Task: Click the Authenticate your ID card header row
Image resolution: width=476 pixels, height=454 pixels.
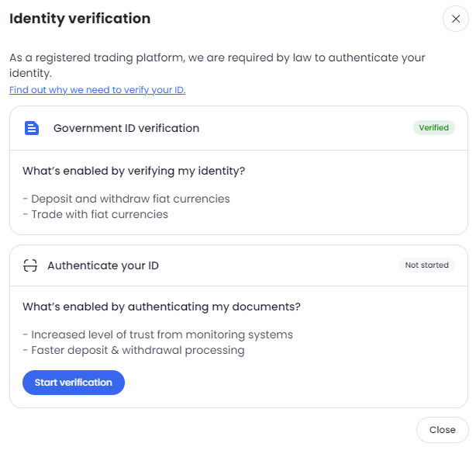Action: pos(239,265)
